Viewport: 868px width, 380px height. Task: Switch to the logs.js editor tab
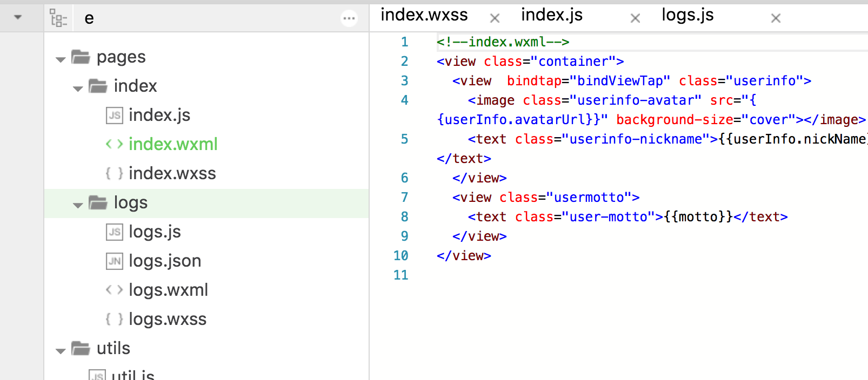coord(687,15)
